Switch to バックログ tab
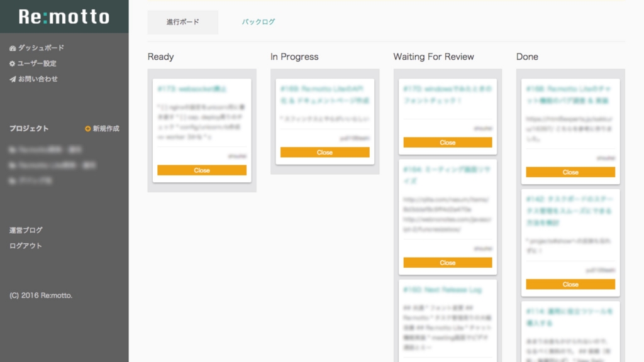Image resolution: width=644 pixels, height=362 pixels. tap(258, 22)
